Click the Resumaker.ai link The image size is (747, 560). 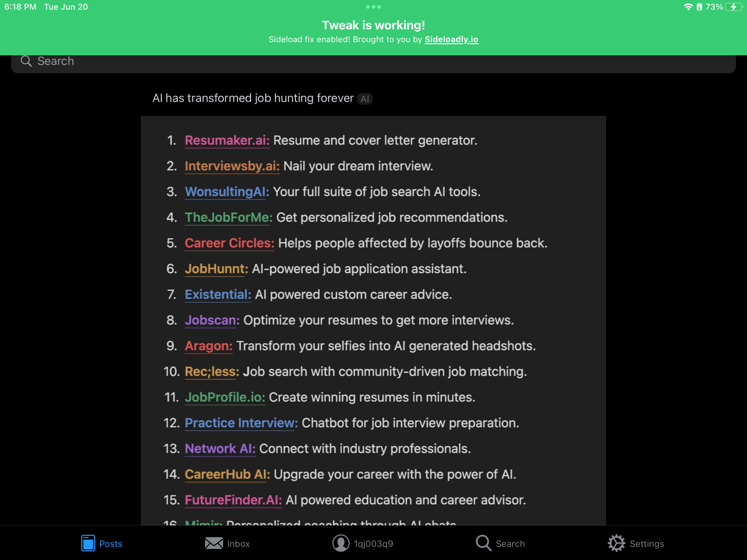click(227, 140)
